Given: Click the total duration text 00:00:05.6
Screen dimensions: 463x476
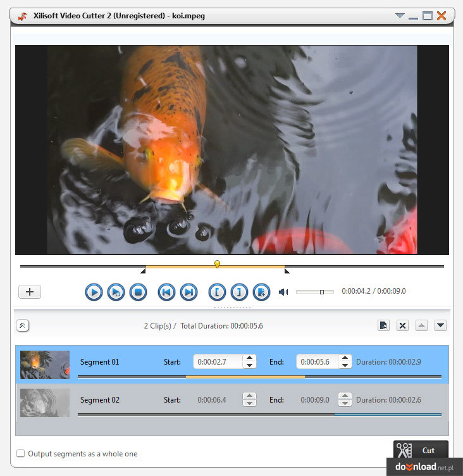Looking at the screenshot, I should click(x=247, y=326).
